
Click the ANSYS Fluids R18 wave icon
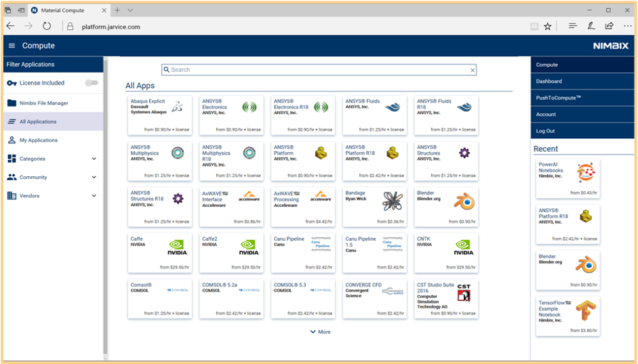464,108
